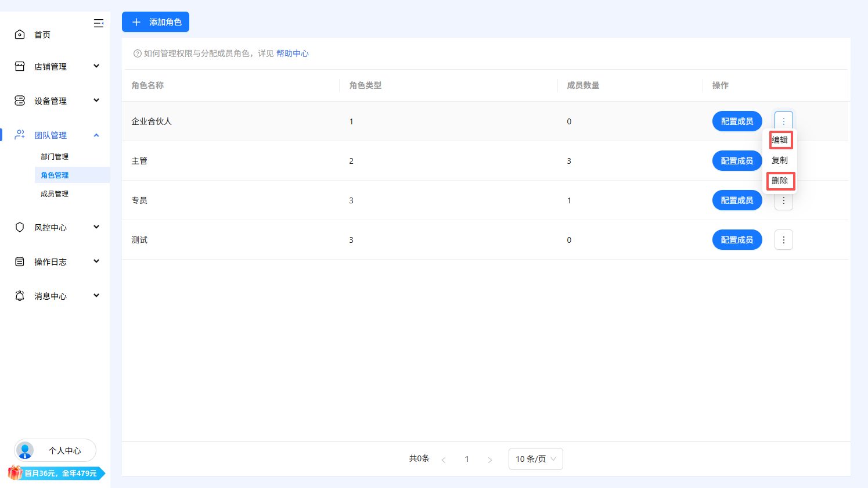This screenshot has width=868, height=488.
Task: Click the avatar icon next to 个人中心
Action: click(x=24, y=450)
